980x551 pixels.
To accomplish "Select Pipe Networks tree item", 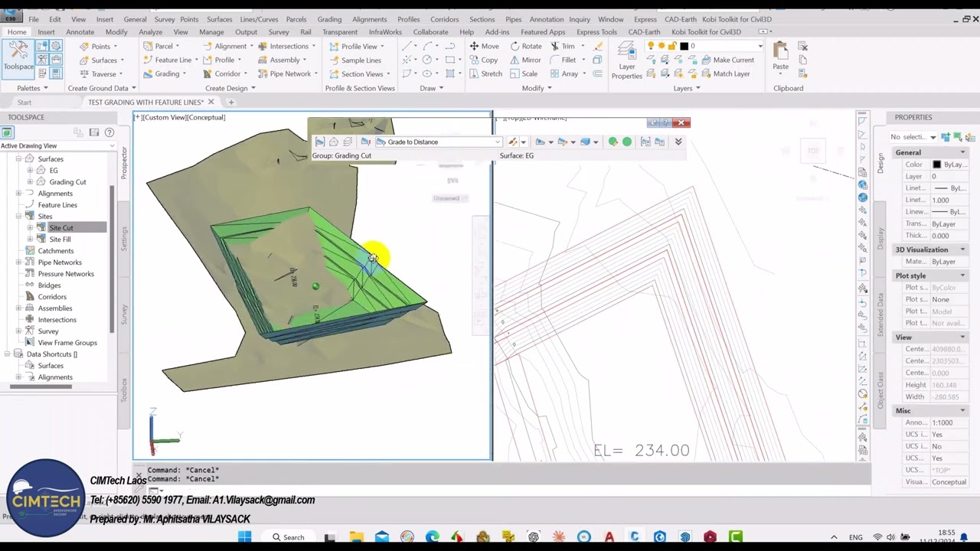I will (x=60, y=262).
